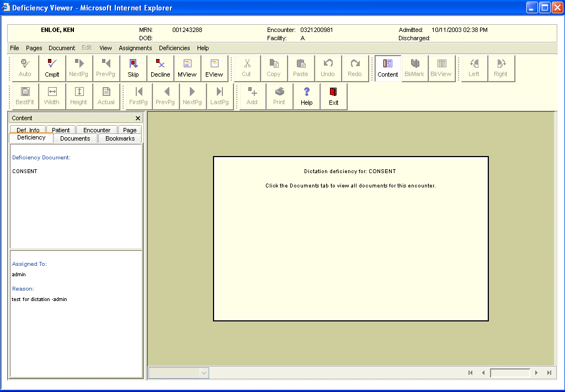Click the Add toolbar icon
Viewport: 565px width, 392px height.
[x=253, y=96]
